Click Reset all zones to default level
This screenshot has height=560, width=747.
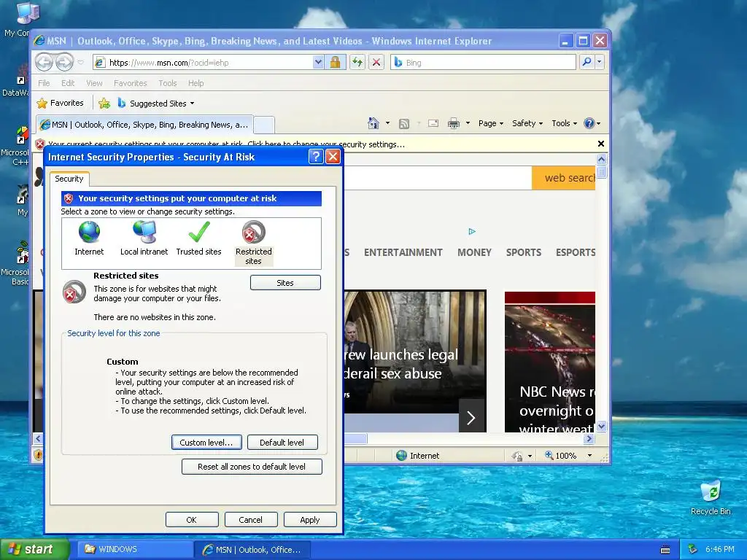[252, 467]
